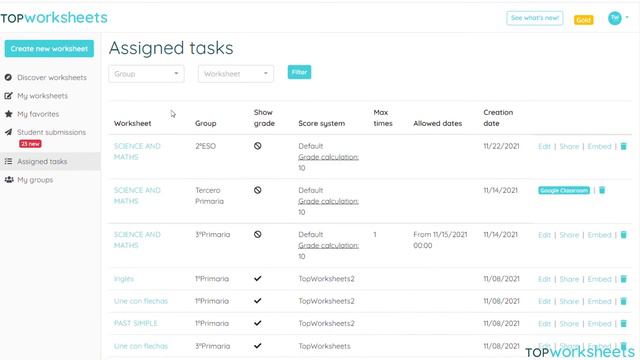Click the Create new worksheet button
This screenshot has width=640, height=360.
(x=49, y=49)
